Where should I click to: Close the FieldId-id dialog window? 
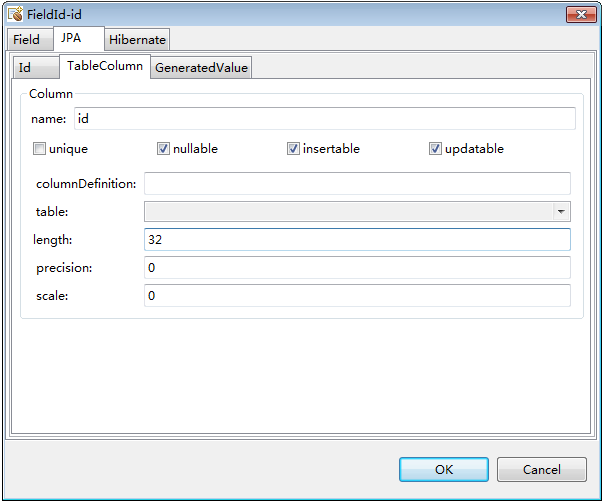(x=581, y=15)
